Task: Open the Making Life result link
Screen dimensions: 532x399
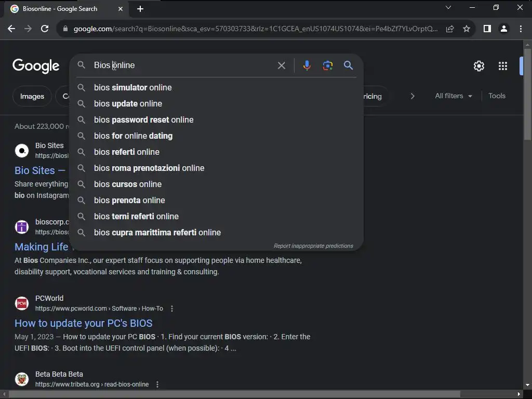Action: [x=42, y=247]
